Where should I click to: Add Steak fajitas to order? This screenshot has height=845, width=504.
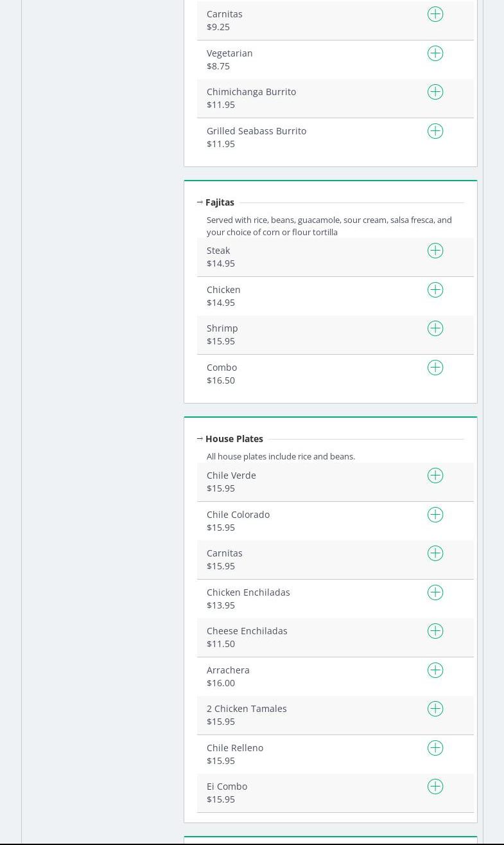435,251
